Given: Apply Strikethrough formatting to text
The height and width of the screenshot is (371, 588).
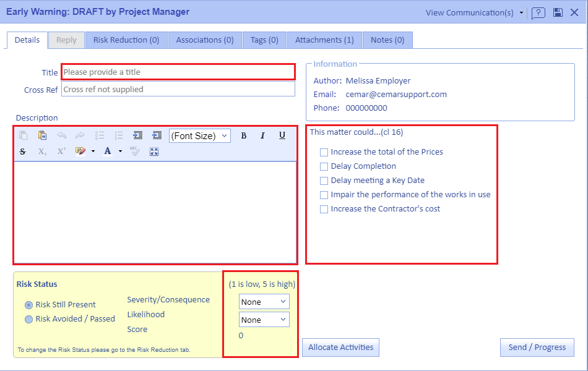Looking at the screenshot, I should click(x=23, y=151).
